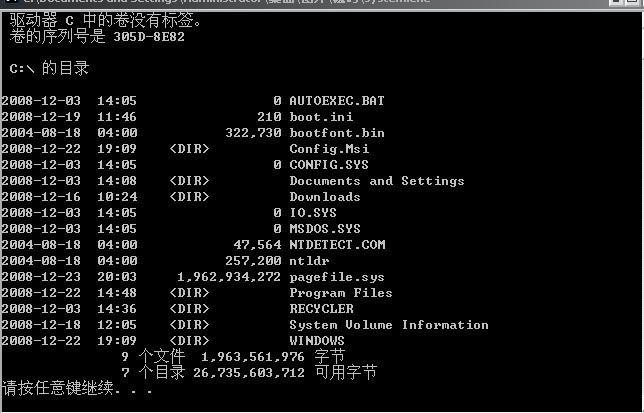Image resolution: width=644 pixels, height=413 pixels.
Task: Click the line 驱动器 C 中的卷没有标签
Action: click(x=106, y=20)
